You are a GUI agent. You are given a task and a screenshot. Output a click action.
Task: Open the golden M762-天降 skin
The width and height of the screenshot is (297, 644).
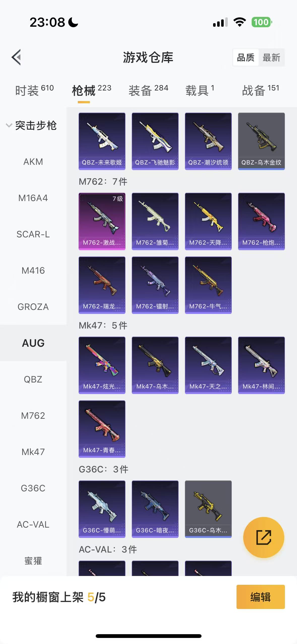tap(208, 221)
